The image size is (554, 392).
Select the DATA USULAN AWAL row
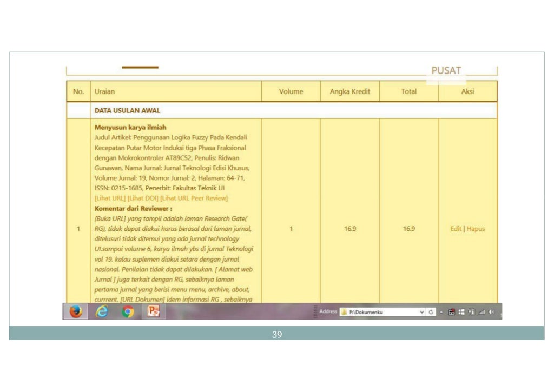coord(281,110)
